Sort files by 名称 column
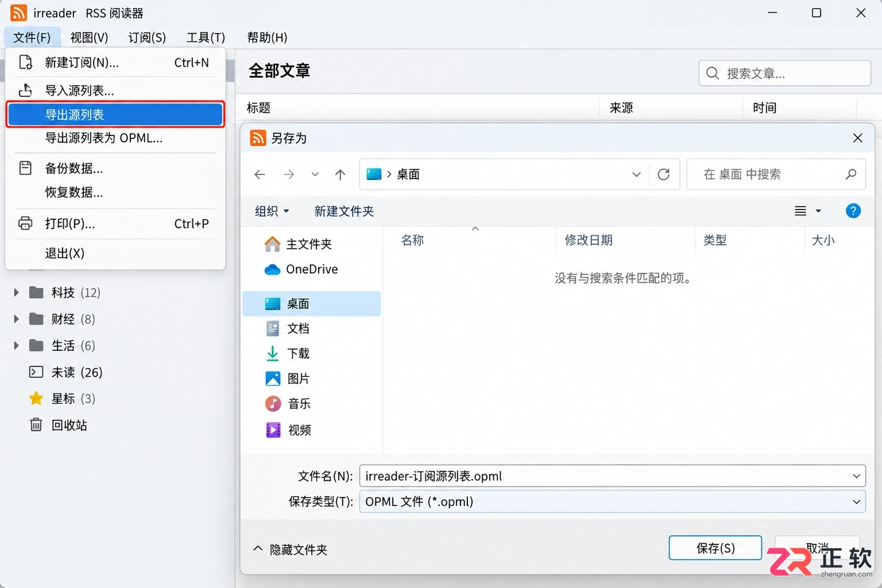The height and width of the screenshot is (588, 882). 412,240
